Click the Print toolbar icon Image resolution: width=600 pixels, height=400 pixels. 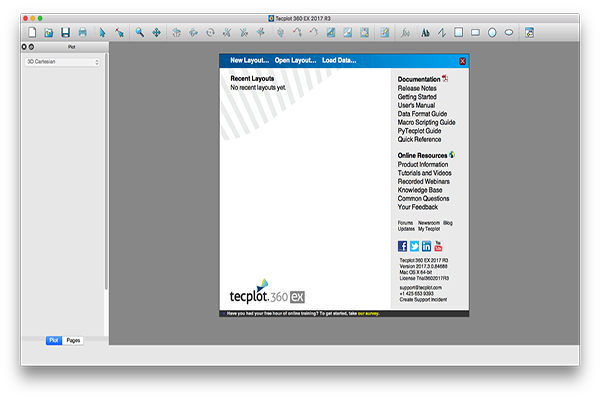point(82,33)
